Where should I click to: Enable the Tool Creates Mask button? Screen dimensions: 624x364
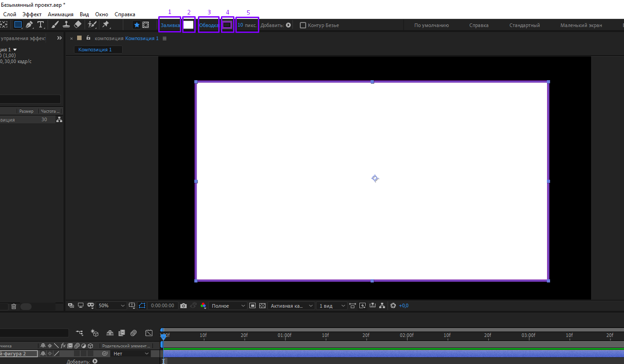(146, 25)
